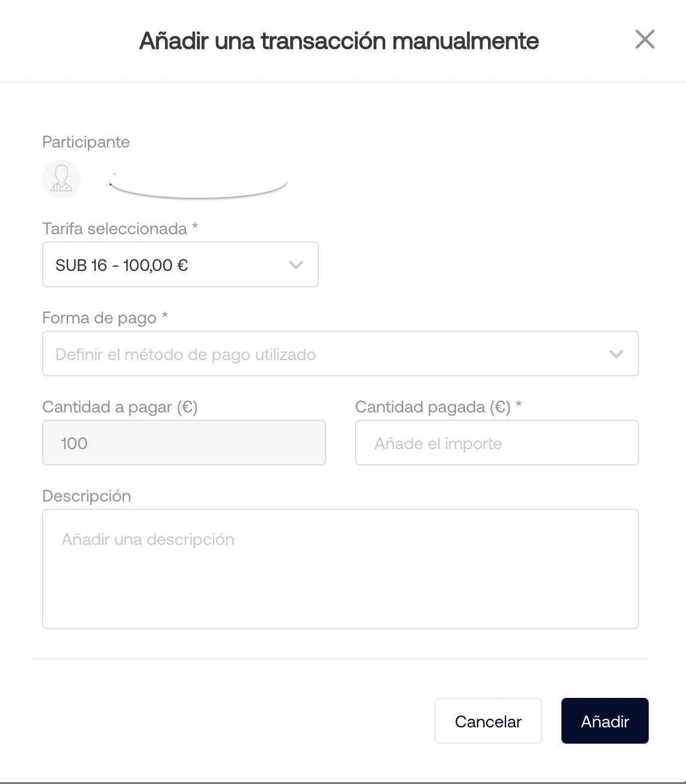Confirm with the dark Añadir button

[605, 721]
